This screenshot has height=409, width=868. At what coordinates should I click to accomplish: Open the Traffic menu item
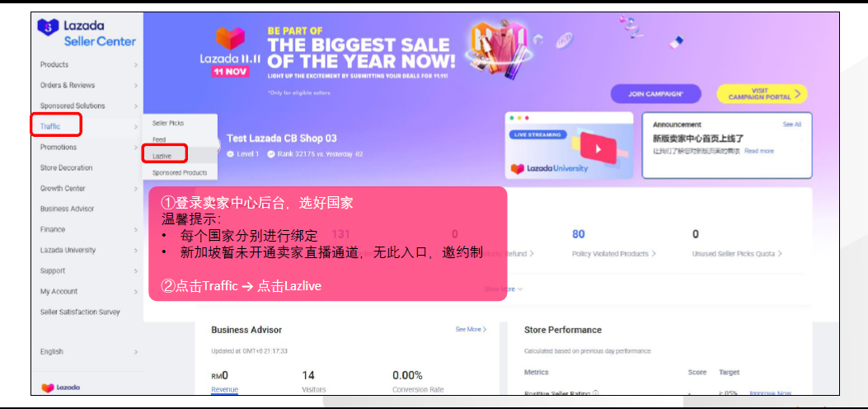pos(56,125)
